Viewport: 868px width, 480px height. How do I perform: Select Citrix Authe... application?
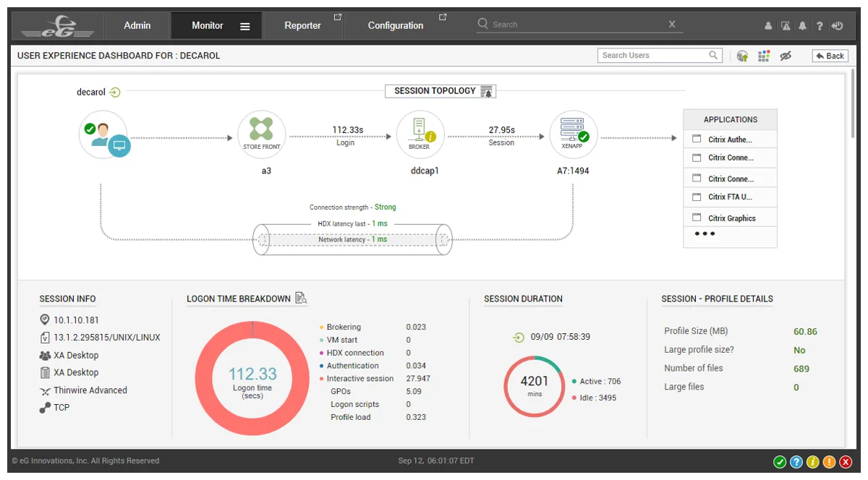pyautogui.click(x=730, y=140)
